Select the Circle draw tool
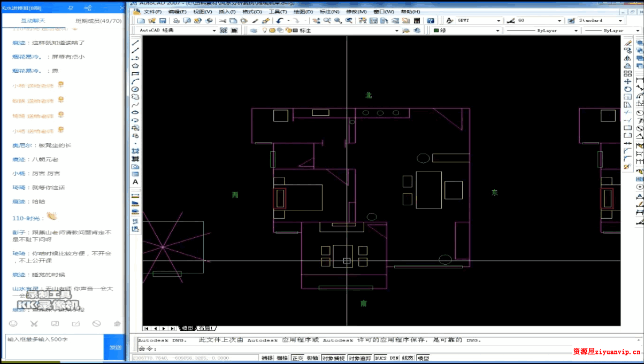 (x=135, y=89)
